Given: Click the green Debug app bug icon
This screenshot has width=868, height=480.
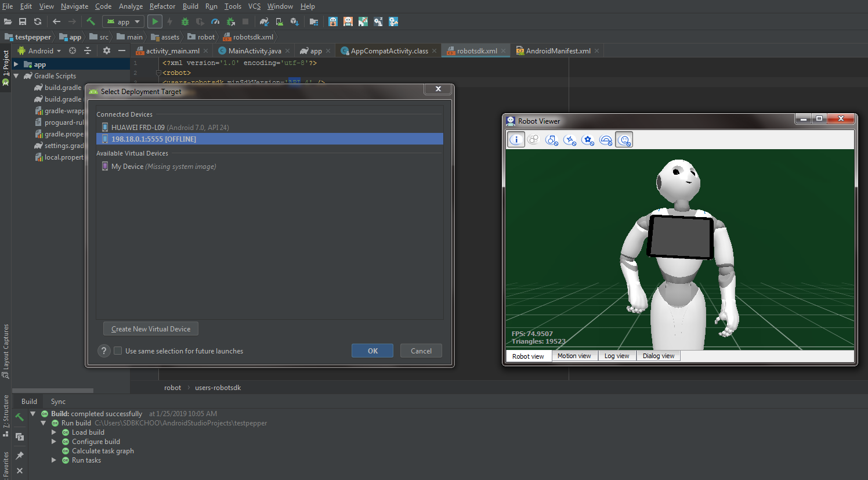Looking at the screenshot, I should point(185,21).
